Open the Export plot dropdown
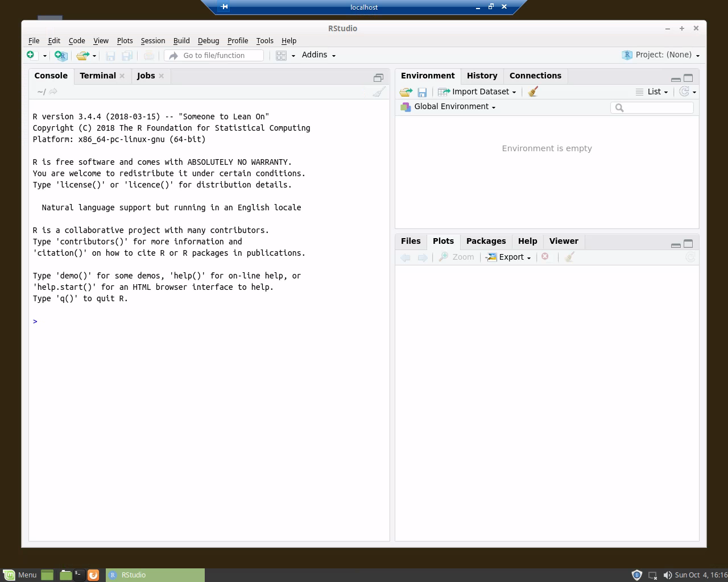Screen dimensions: 728x582 [x=508, y=257]
